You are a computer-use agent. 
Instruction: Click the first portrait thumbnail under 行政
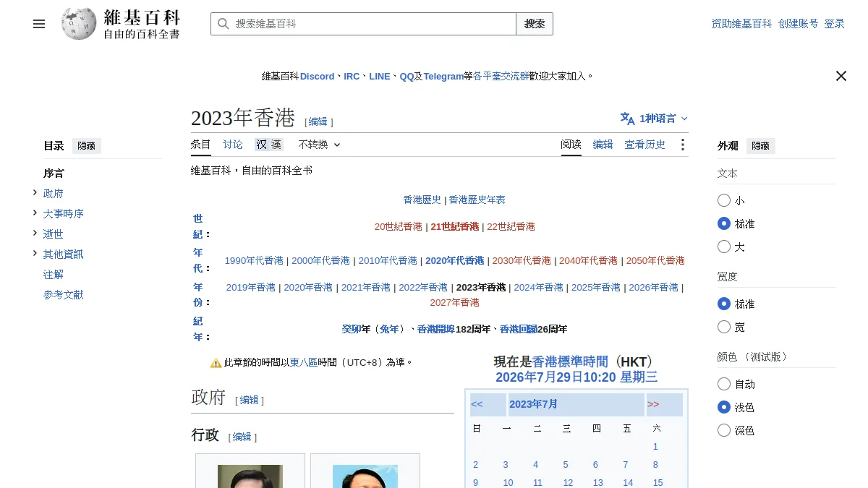coord(250,476)
